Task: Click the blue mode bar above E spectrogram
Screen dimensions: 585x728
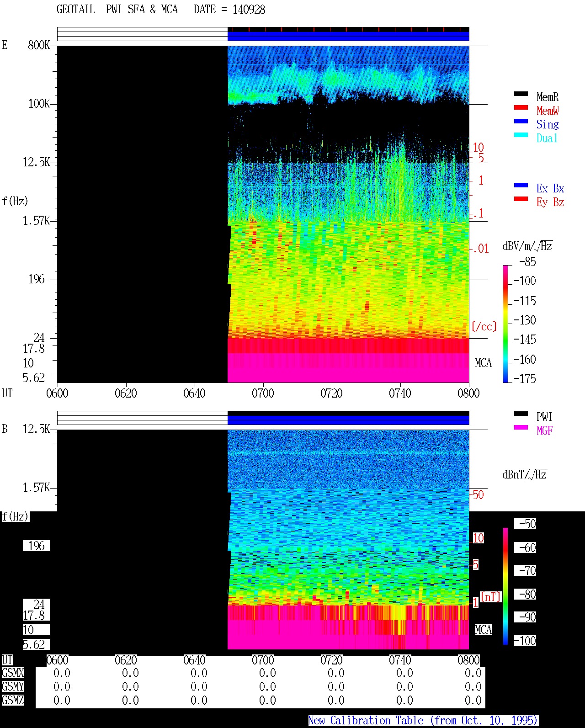Action: 348,36
